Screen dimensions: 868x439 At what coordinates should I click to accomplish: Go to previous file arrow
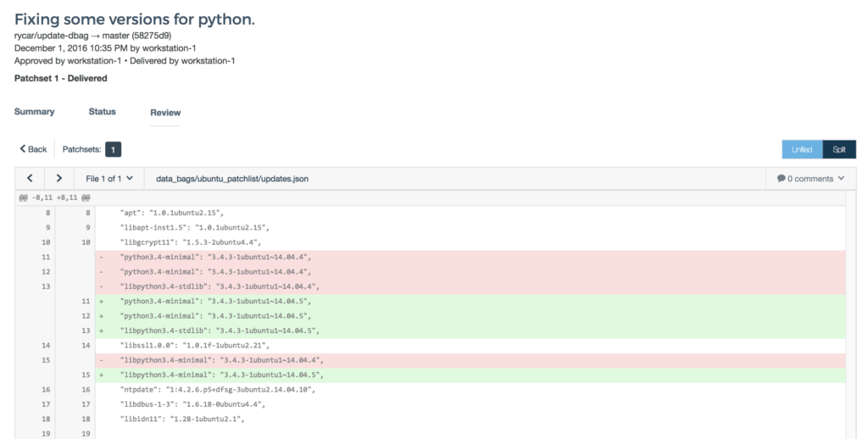[30, 178]
